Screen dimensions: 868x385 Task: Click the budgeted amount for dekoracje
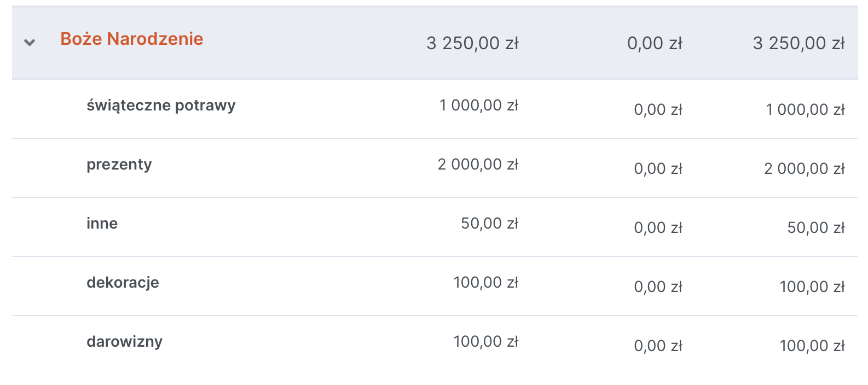point(485,282)
